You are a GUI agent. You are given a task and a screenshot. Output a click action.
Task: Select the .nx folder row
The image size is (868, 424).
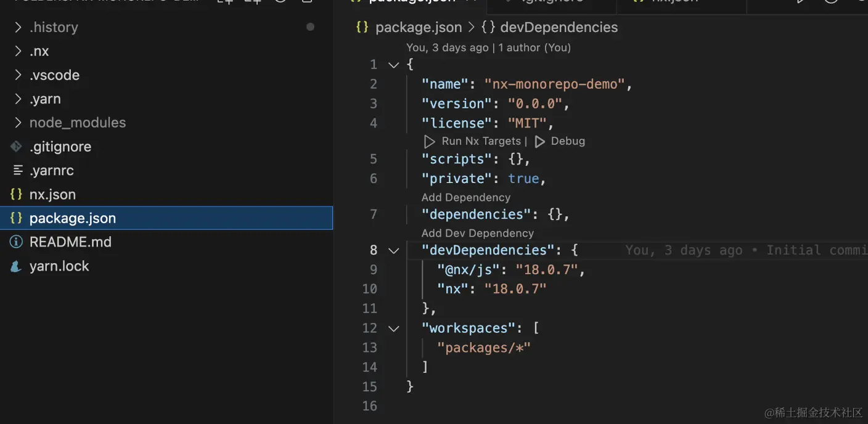pyautogui.click(x=166, y=51)
